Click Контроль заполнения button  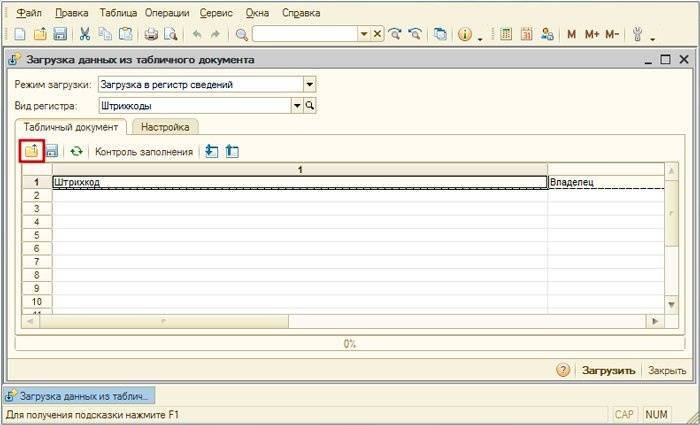(x=144, y=152)
